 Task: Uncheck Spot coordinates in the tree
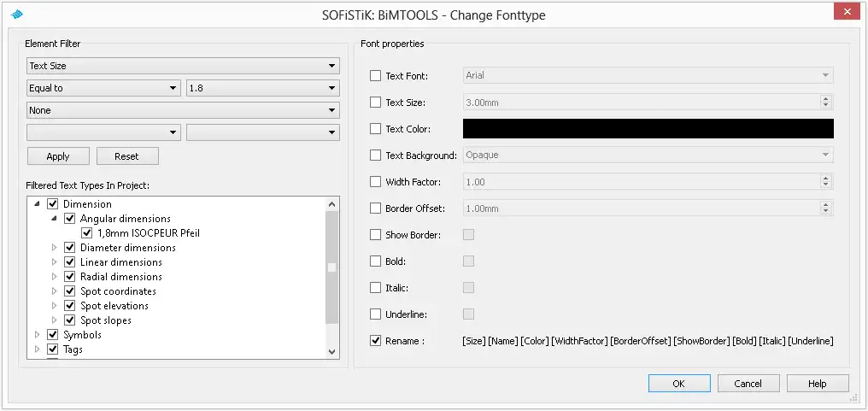point(70,291)
